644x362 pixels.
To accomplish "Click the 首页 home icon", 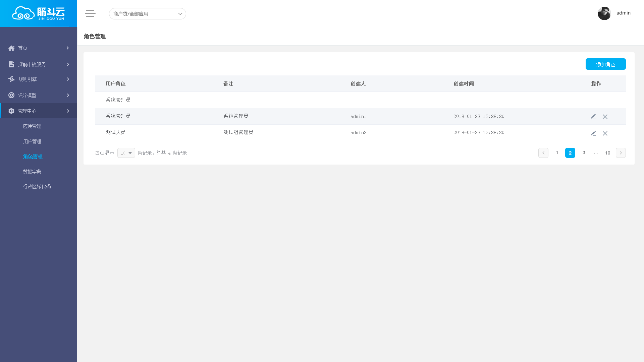I will (x=11, y=48).
